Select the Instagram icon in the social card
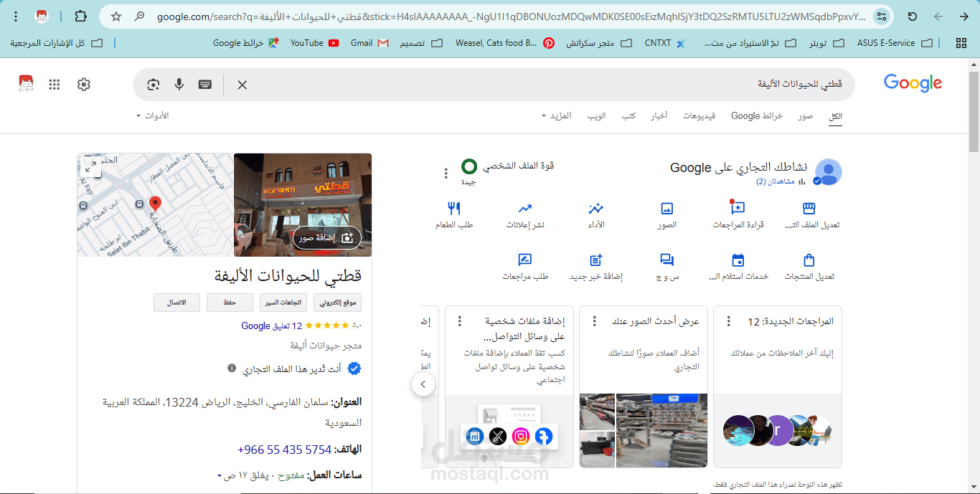The width and height of the screenshot is (980, 494). click(x=521, y=436)
